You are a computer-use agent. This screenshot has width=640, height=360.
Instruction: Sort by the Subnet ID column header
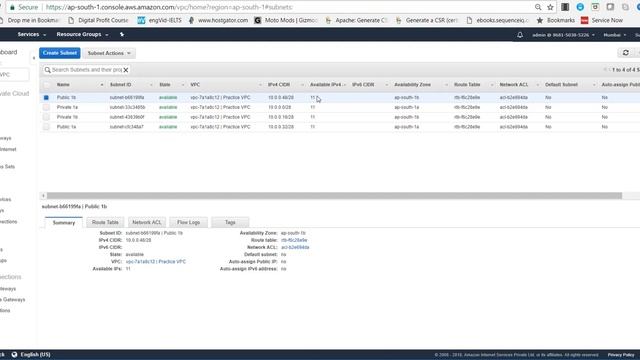(x=120, y=85)
